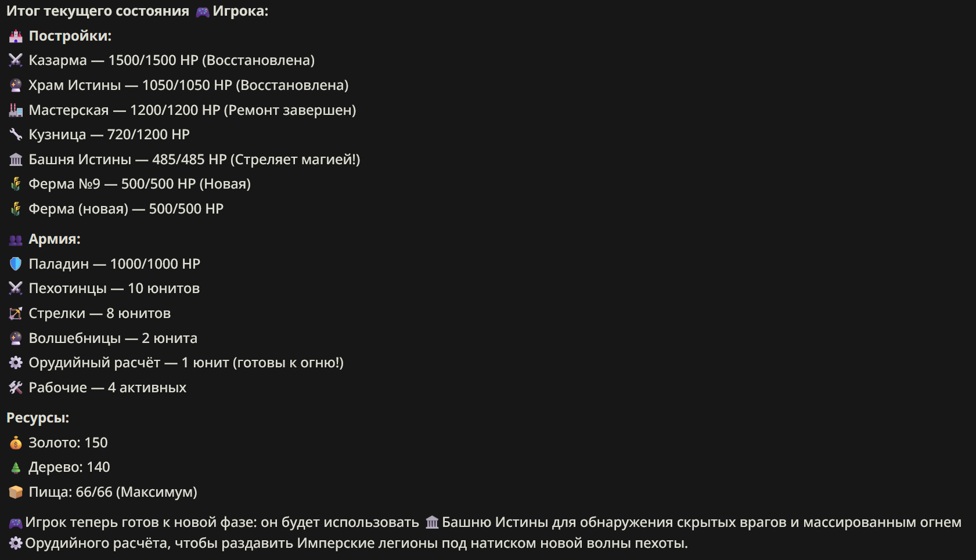Click the package icon beside Пища

tap(16, 492)
